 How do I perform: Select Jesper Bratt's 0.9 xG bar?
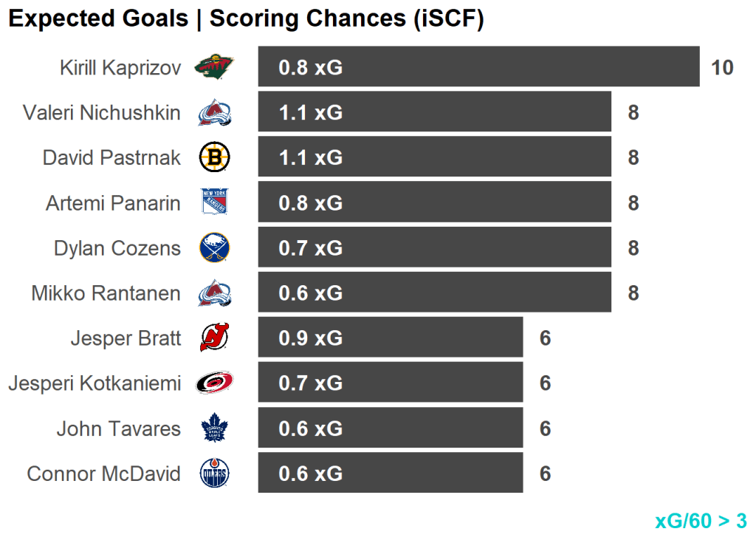390,338
